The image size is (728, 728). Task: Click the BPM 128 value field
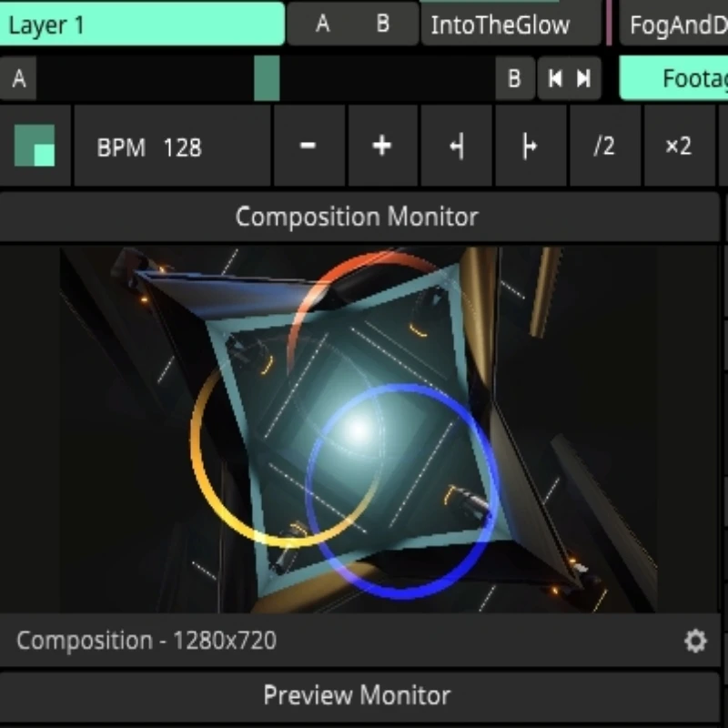[x=172, y=146]
